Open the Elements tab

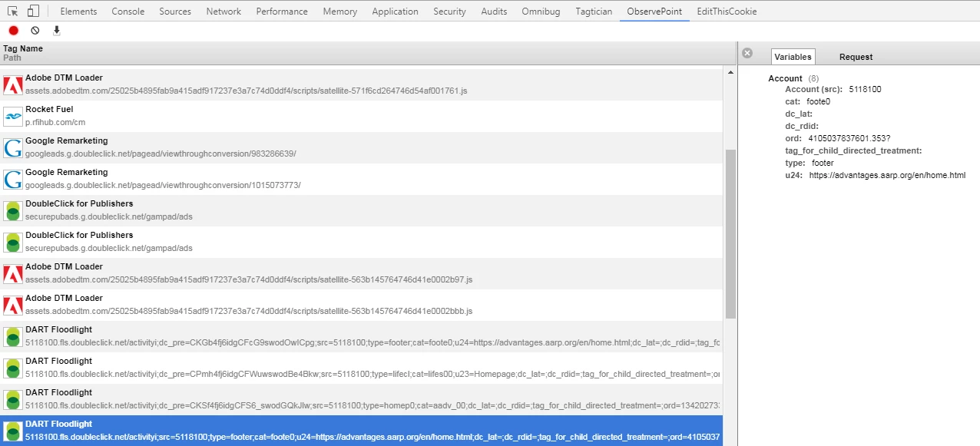coord(78,12)
